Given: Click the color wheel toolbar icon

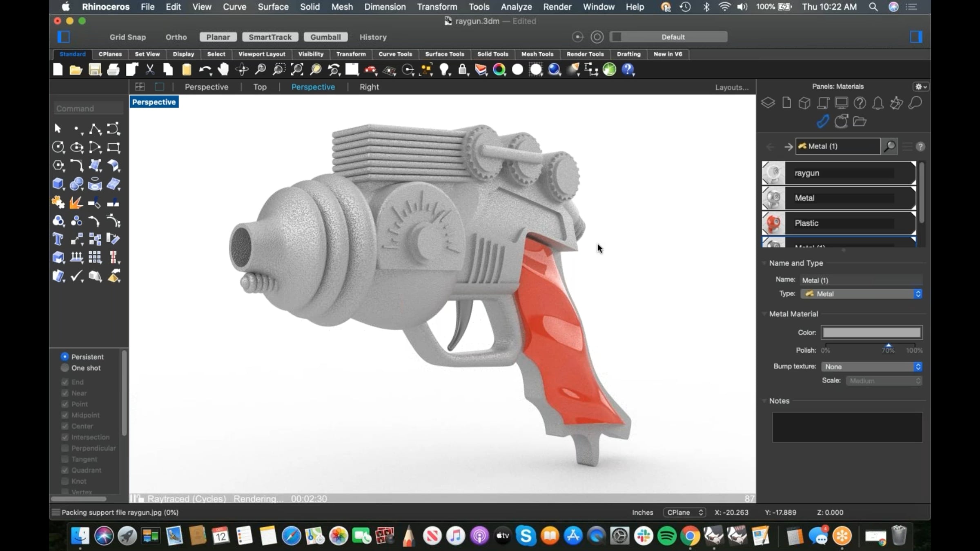Looking at the screenshot, I should [499, 70].
